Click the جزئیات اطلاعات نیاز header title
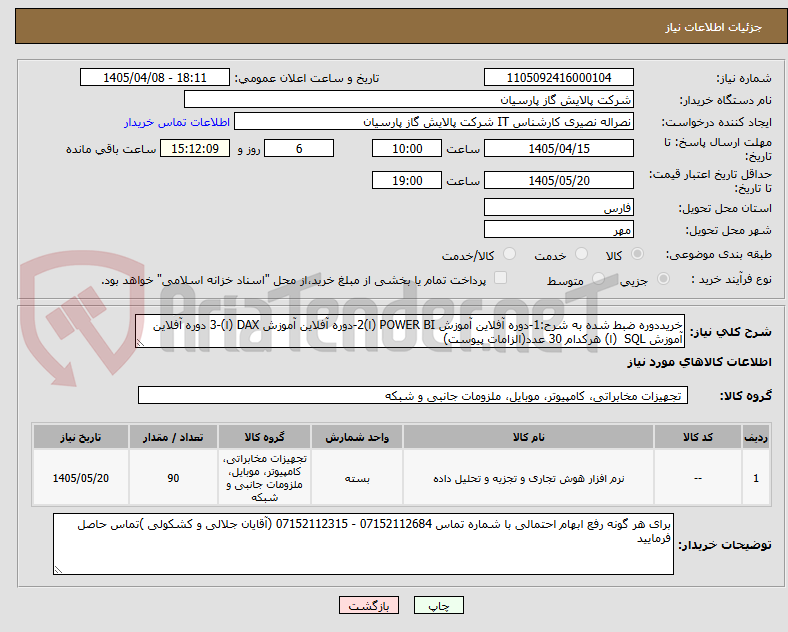Image resolution: width=788 pixels, height=632 pixels. click(714, 27)
